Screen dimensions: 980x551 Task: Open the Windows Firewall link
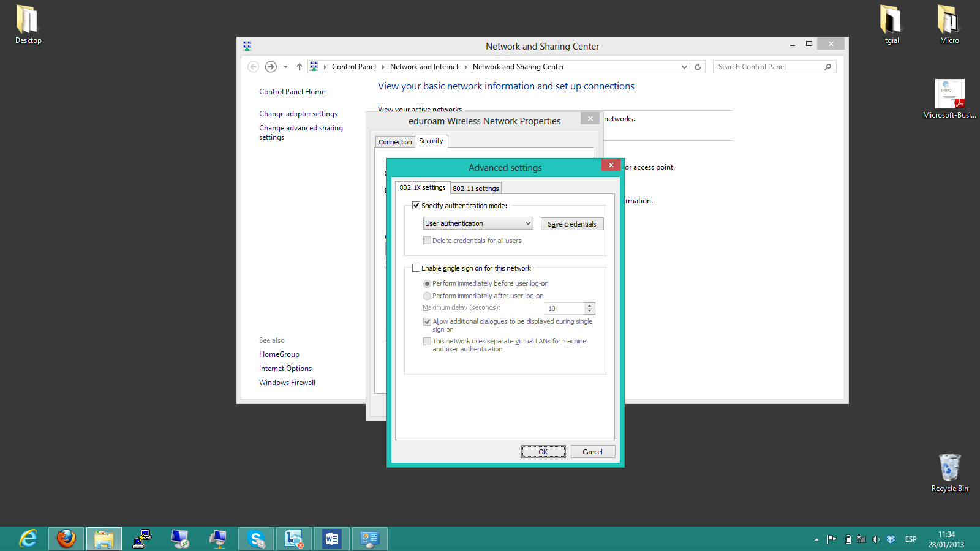tap(287, 383)
